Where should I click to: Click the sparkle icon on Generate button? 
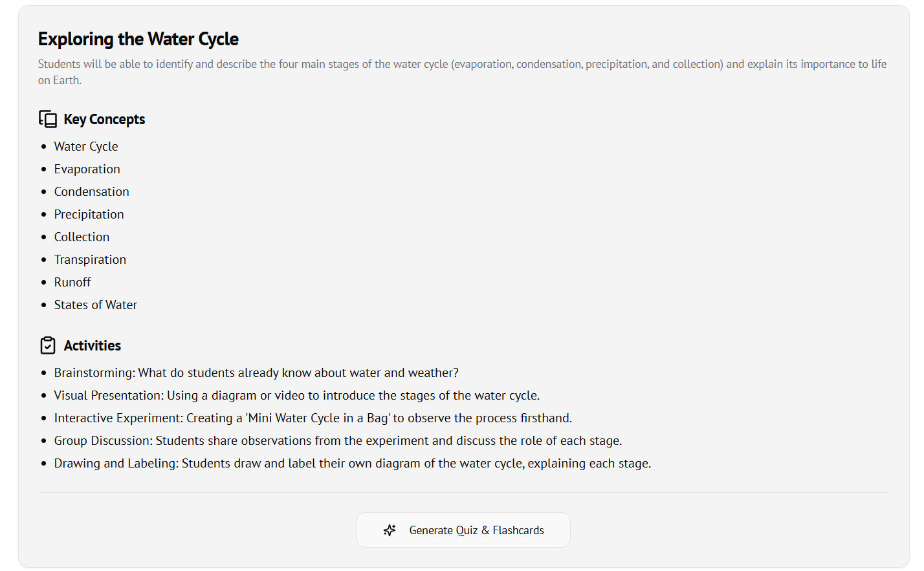pos(390,530)
